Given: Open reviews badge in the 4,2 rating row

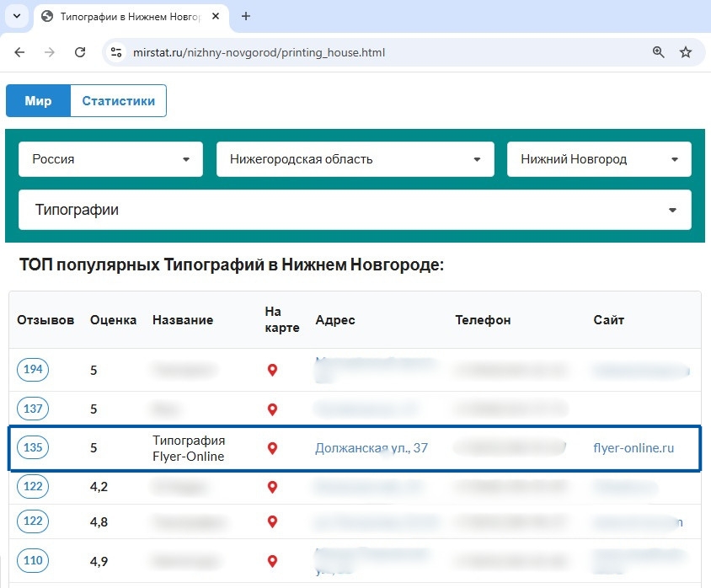Looking at the screenshot, I should click(x=33, y=486).
